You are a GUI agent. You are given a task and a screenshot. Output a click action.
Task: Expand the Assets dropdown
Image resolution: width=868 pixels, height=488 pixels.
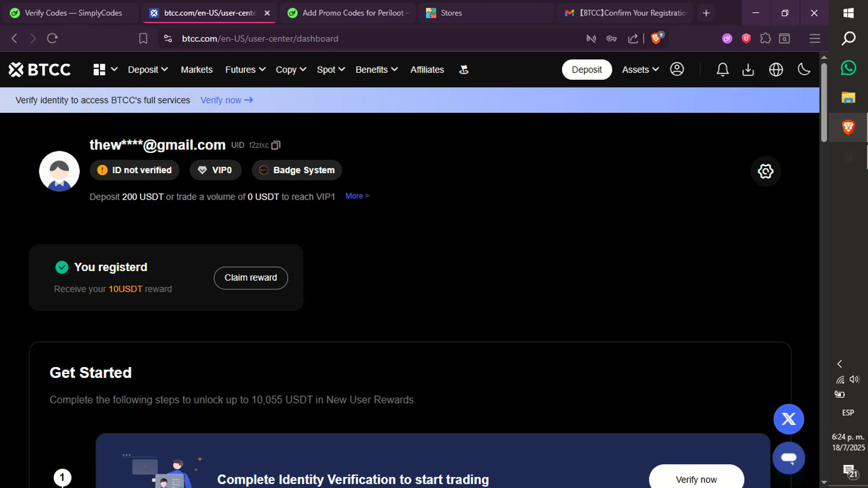pyautogui.click(x=641, y=69)
